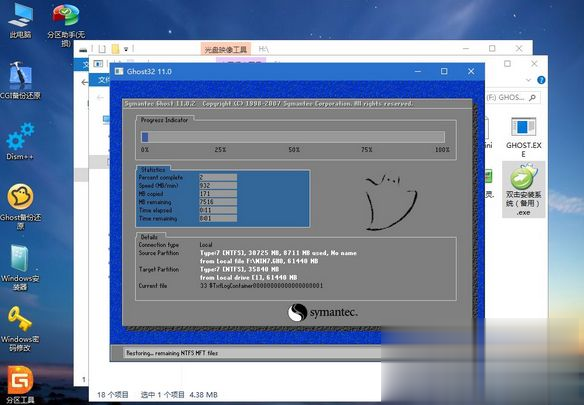Open the 光盘映像工具 ribbon tab
The width and height of the screenshot is (584, 405).
click(225, 49)
